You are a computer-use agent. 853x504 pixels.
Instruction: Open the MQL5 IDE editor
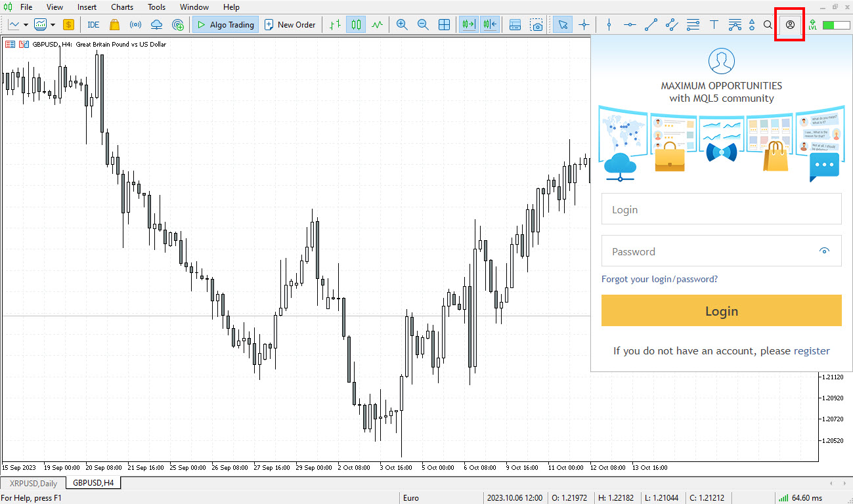click(x=93, y=25)
